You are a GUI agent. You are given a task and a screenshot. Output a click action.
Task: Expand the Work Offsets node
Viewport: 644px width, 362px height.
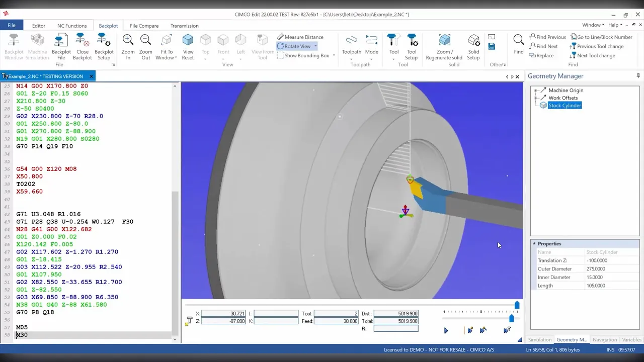click(535, 98)
